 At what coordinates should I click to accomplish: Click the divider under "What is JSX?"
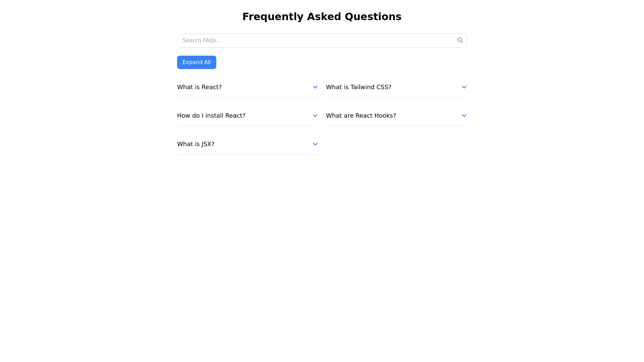tap(247, 155)
